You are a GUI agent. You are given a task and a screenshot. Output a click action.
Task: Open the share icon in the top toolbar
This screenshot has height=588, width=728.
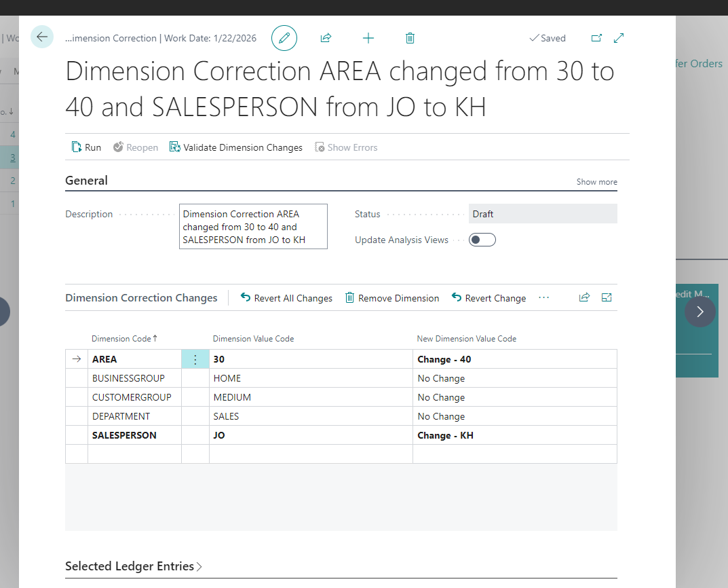pyautogui.click(x=326, y=38)
